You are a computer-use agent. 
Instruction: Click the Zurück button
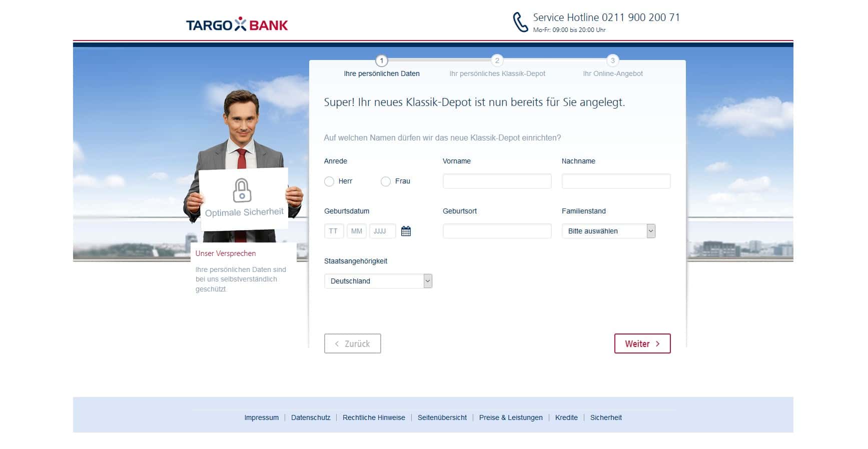click(x=353, y=343)
